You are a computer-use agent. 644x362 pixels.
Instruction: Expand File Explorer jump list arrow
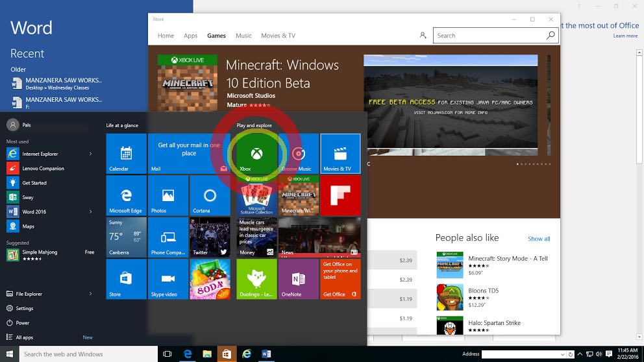point(90,294)
